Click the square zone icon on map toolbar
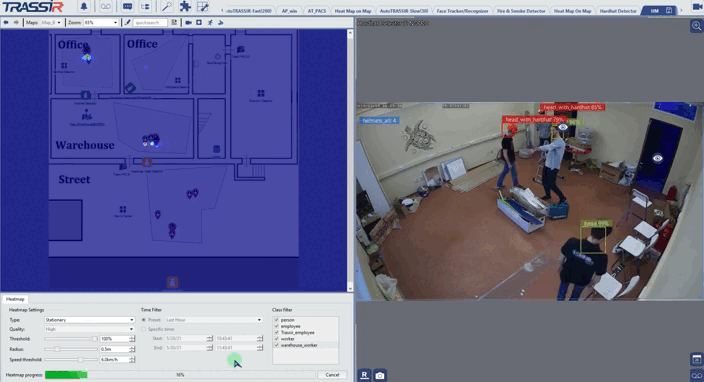The width and height of the screenshot is (704, 382). tap(199, 22)
